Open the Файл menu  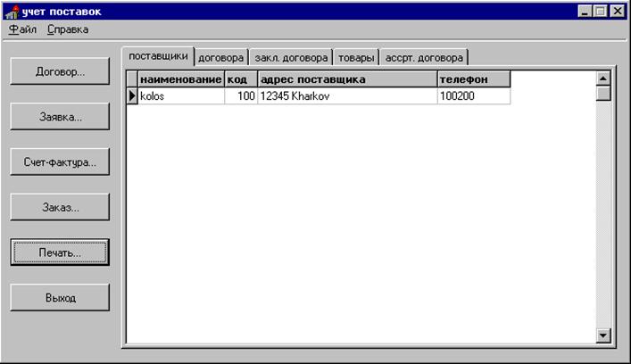coord(21,29)
